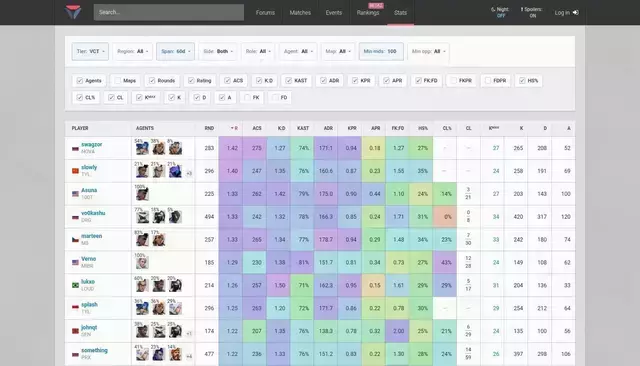The height and width of the screenshot is (366, 640).
Task: Open the Matches nav item
Action: (300, 13)
